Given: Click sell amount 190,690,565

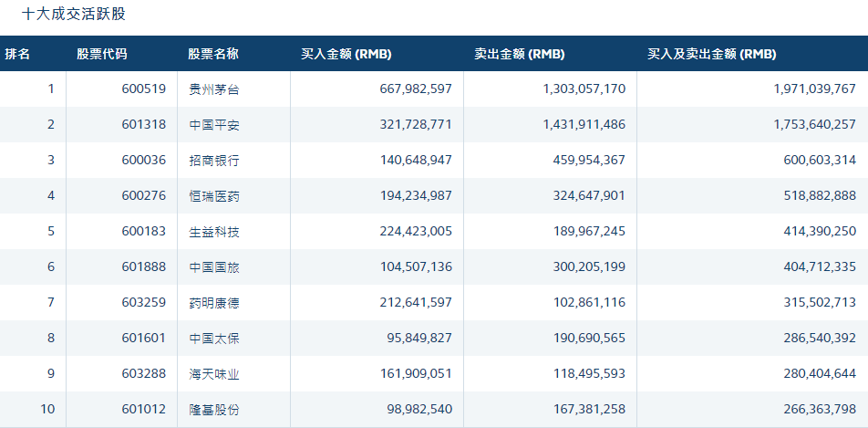Looking at the screenshot, I should (x=589, y=338).
